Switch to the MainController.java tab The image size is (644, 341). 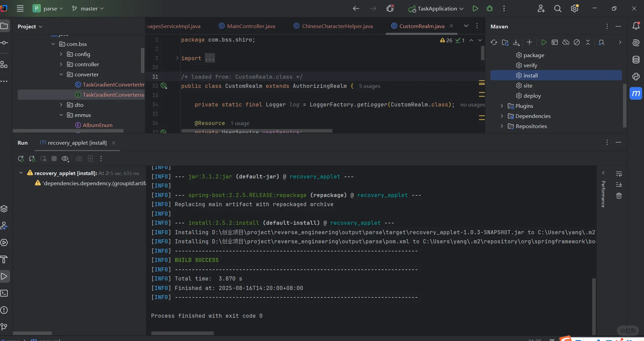251,26
